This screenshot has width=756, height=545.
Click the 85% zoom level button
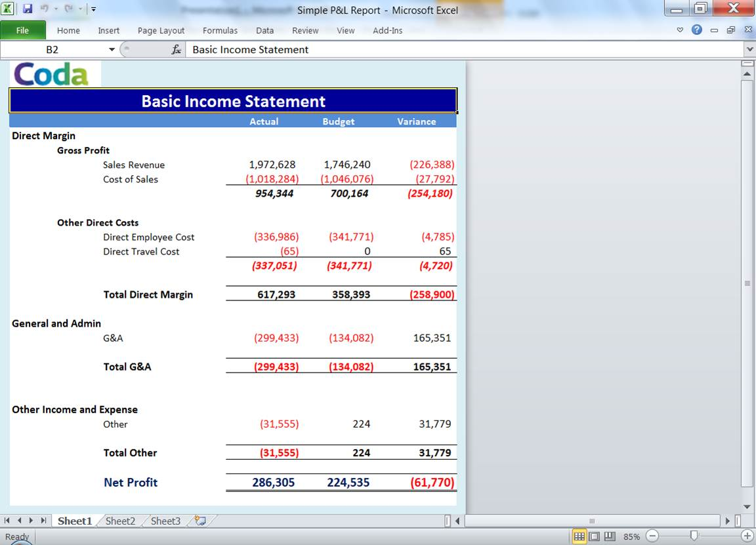click(x=631, y=536)
